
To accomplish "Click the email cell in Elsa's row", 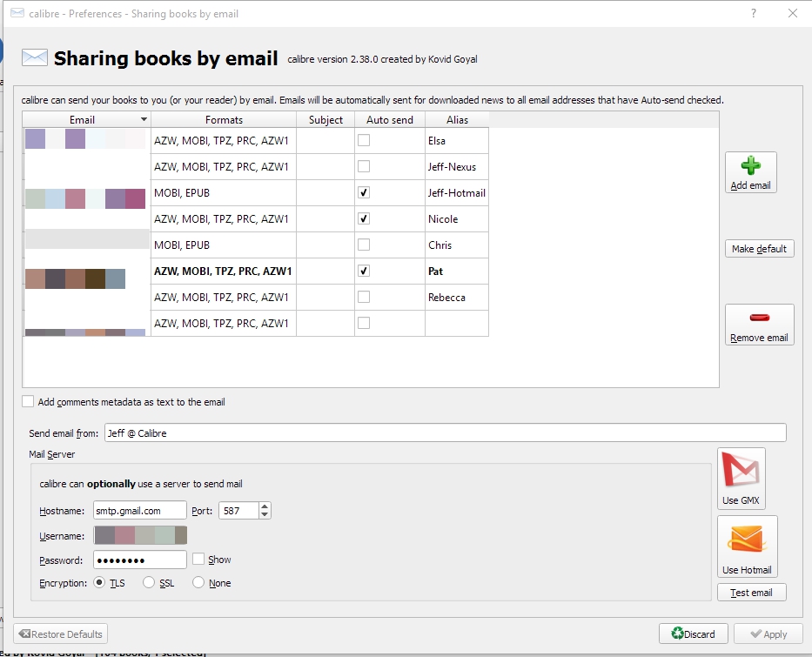I will 86,141.
